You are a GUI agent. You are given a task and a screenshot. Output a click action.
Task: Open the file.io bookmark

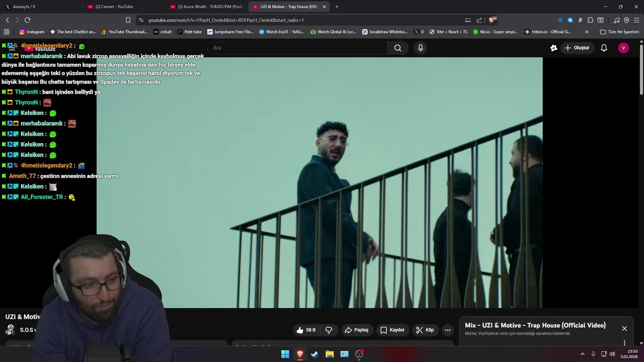point(495,32)
